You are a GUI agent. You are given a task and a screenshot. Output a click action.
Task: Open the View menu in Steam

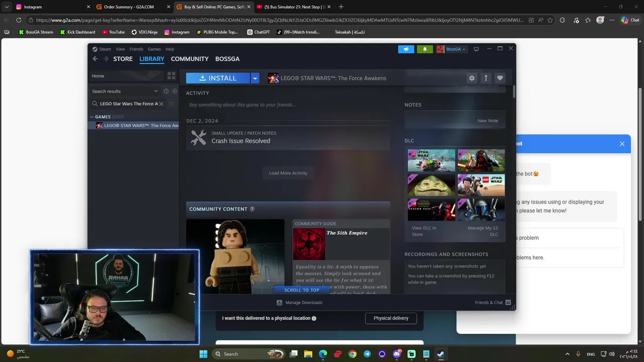[x=120, y=49]
